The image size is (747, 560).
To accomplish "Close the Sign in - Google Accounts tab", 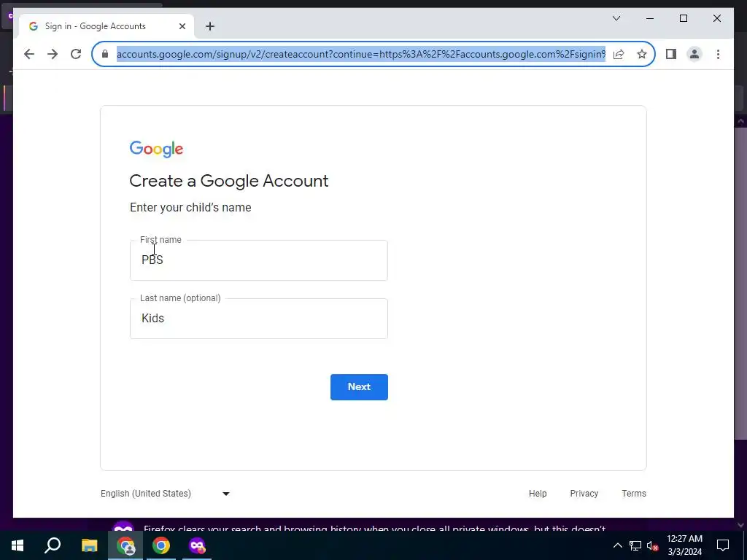I will [182, 26].
